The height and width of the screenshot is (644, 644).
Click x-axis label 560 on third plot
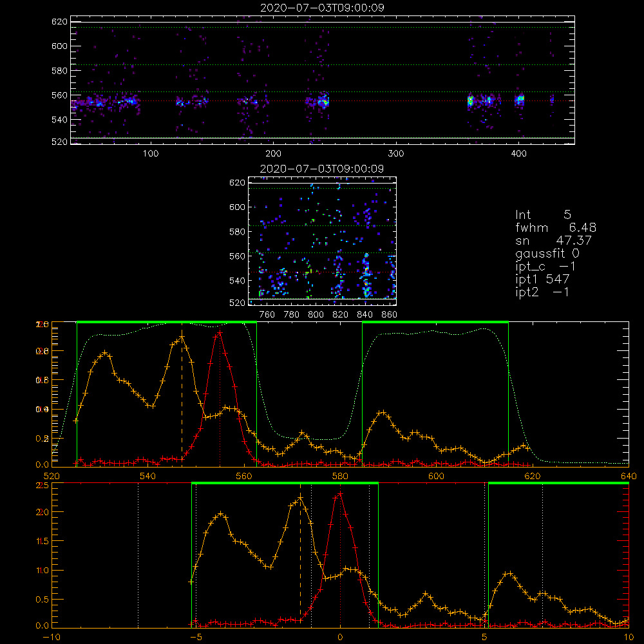[x=244, y=477]
